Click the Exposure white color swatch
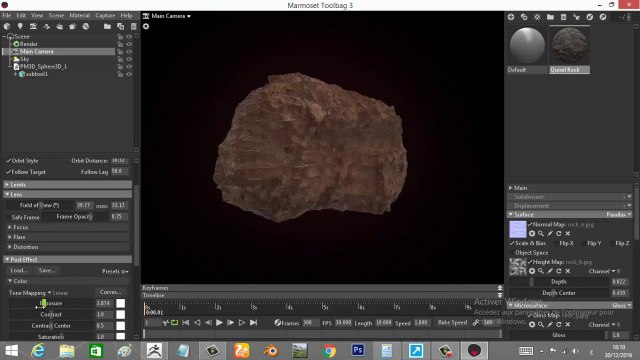 (120, 303)
